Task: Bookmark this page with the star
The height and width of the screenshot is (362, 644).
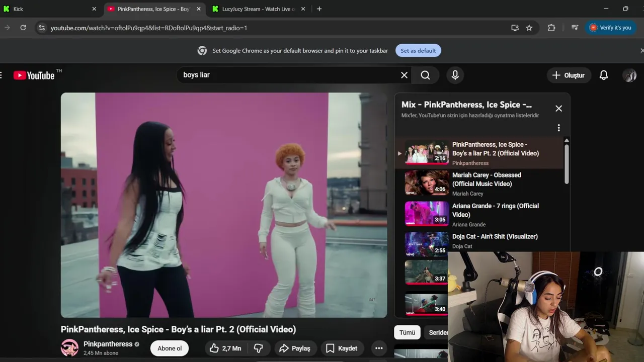Action: tap(529, 28)
